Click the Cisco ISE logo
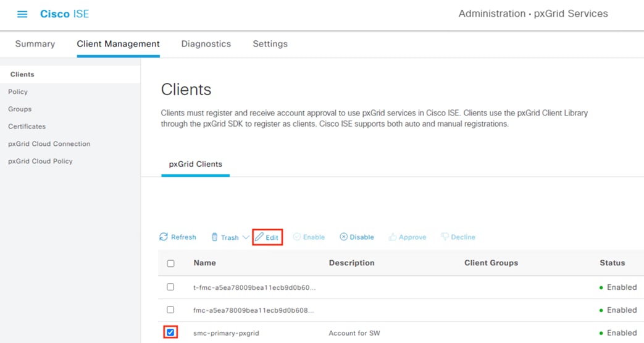The width and height of the screenshot is (644, 343). [x=64, y=14]
